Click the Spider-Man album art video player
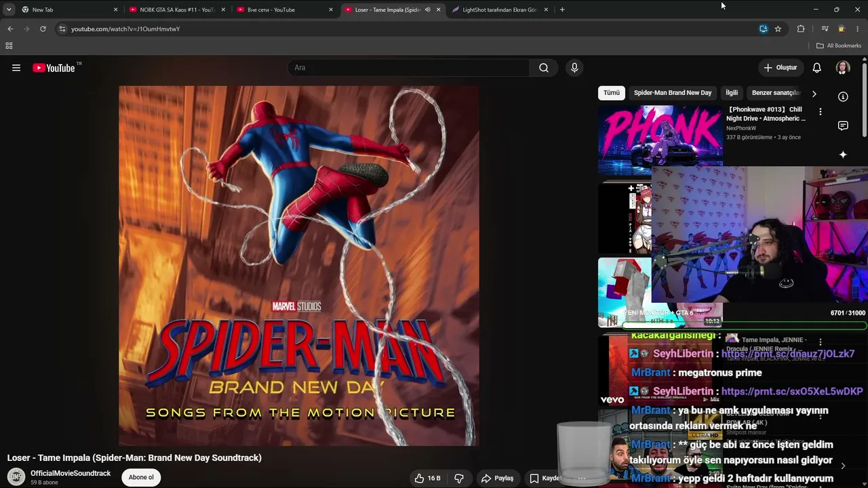This screenshot has height=488, width=868. [298, 266]
